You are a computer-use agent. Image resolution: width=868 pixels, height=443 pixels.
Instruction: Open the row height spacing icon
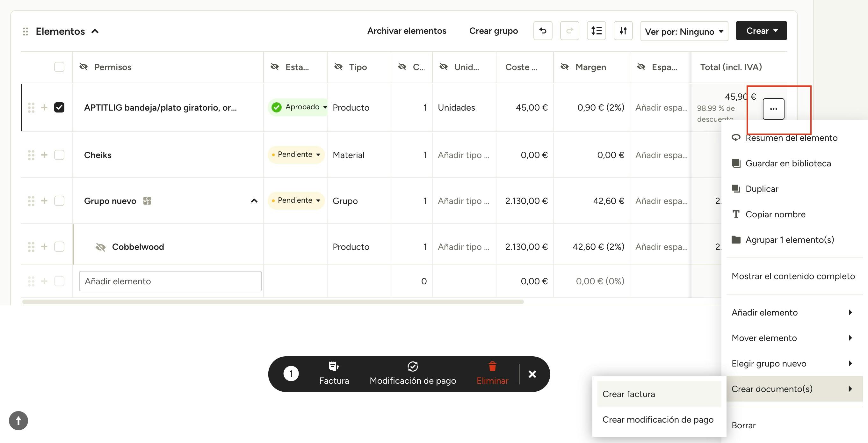(596, 31)
